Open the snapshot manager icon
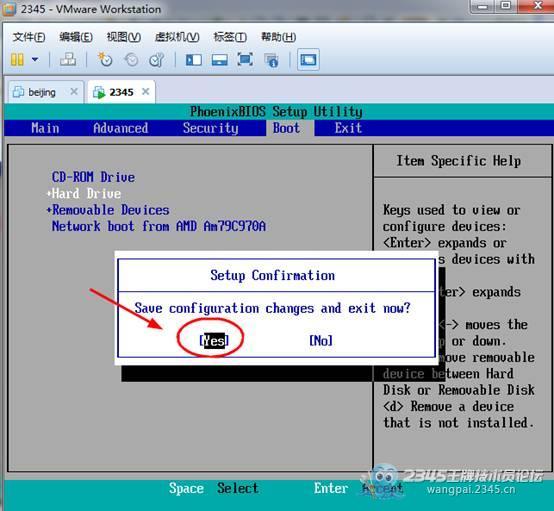The height and width of the screenshot is (511, 554). click(157, 60)
